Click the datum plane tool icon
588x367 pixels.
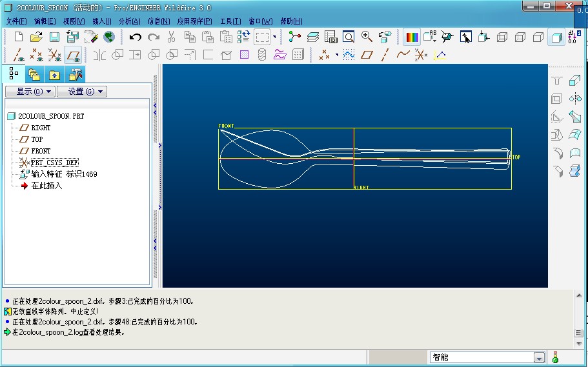(x=367, y=55)
